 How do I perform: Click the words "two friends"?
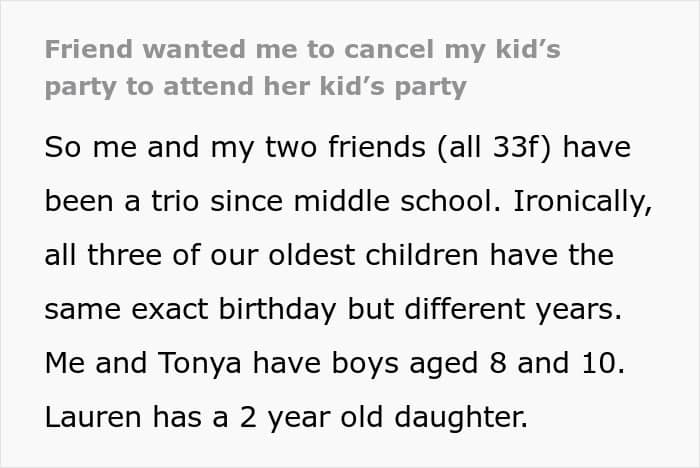click(345, 147)
